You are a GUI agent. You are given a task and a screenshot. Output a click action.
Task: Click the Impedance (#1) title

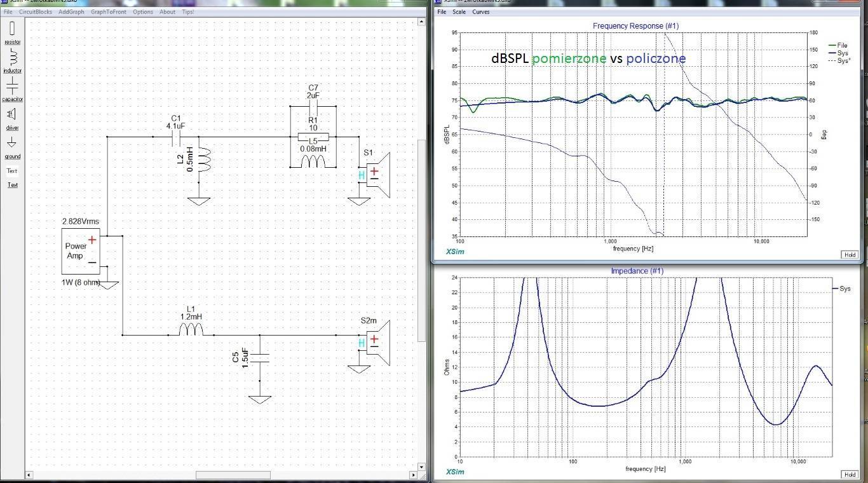coord(637,271)
